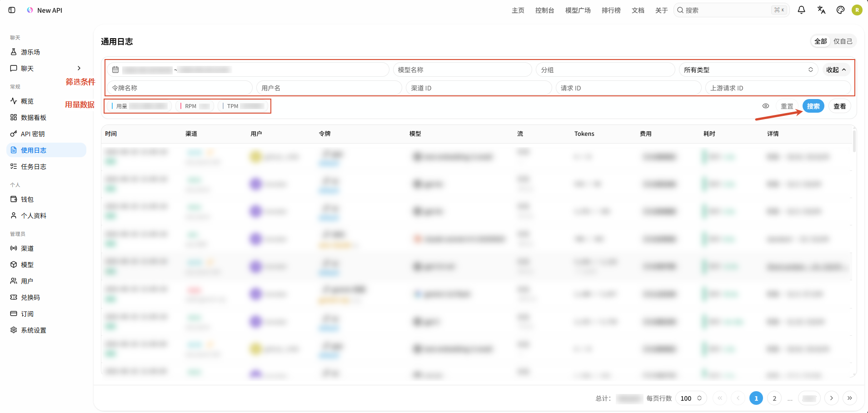Toggle the sidebar collapse icon

pos(12,10)
